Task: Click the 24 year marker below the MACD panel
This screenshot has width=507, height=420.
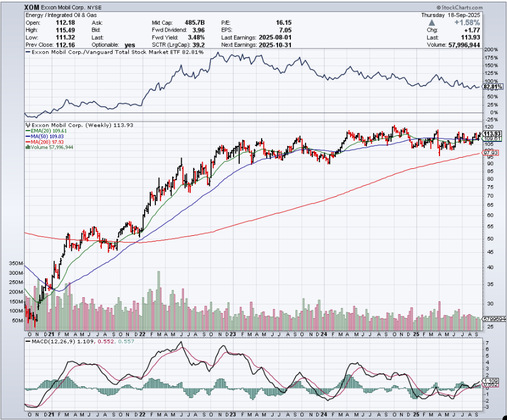Action: point(324,414)
